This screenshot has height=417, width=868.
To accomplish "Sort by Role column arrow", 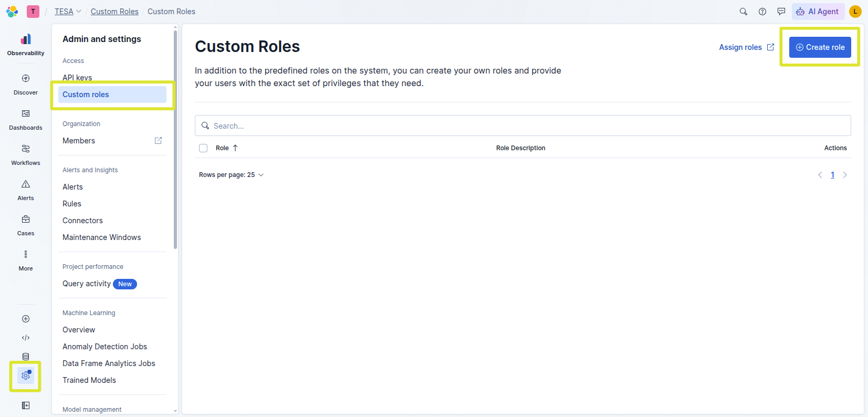I will click(235, 148).
